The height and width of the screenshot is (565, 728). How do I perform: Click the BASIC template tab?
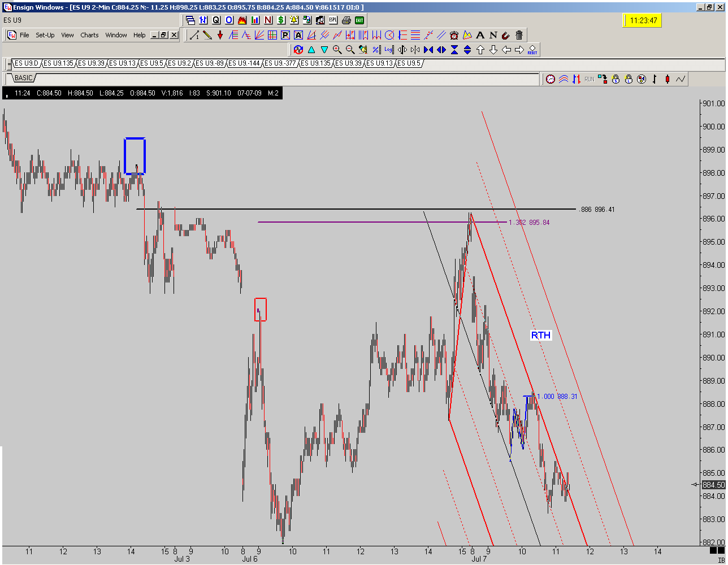click(24, 78)
